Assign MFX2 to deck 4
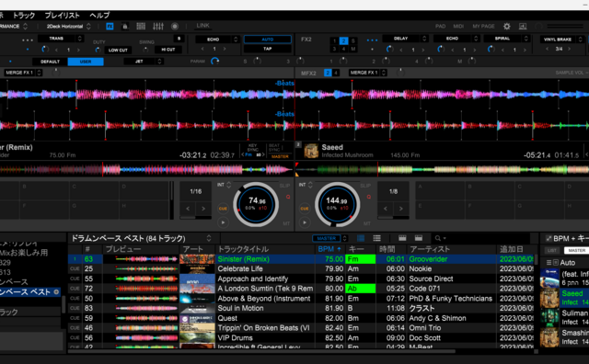 click(x=335, y=73)
